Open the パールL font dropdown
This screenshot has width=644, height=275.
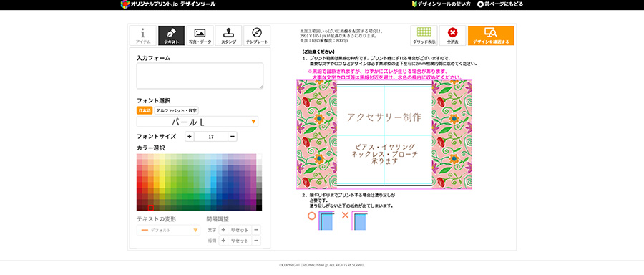tap(197, 122)
